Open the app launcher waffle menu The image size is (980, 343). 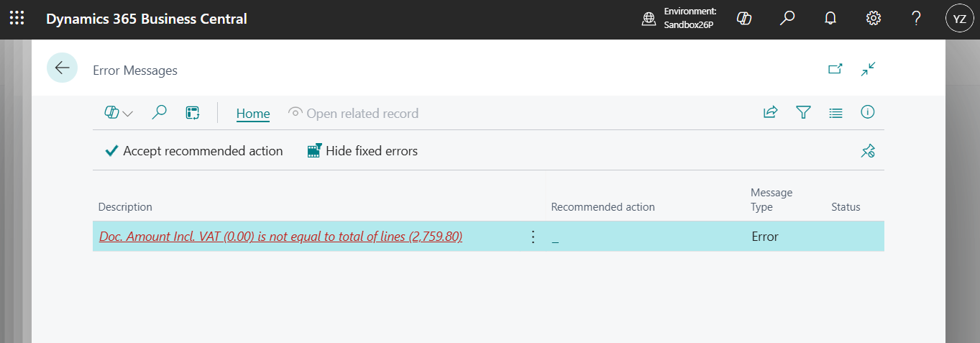(17, 19)
